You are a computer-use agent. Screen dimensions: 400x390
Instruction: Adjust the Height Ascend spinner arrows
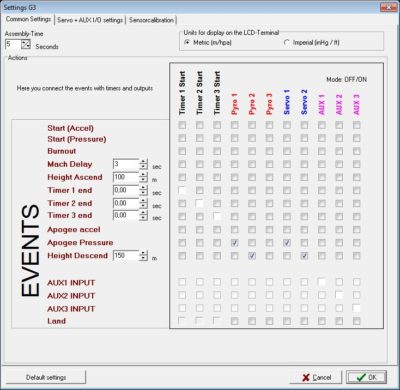pos(143,177)
